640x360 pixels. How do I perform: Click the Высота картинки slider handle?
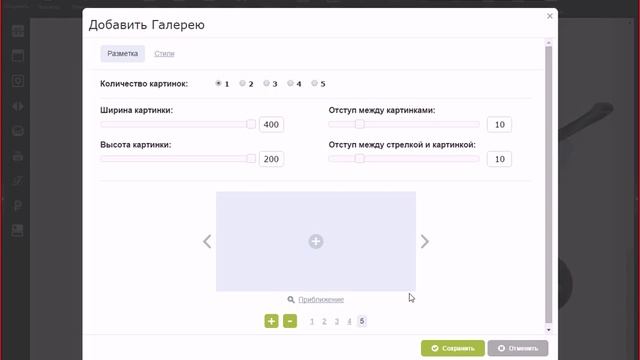coord(251,158)
